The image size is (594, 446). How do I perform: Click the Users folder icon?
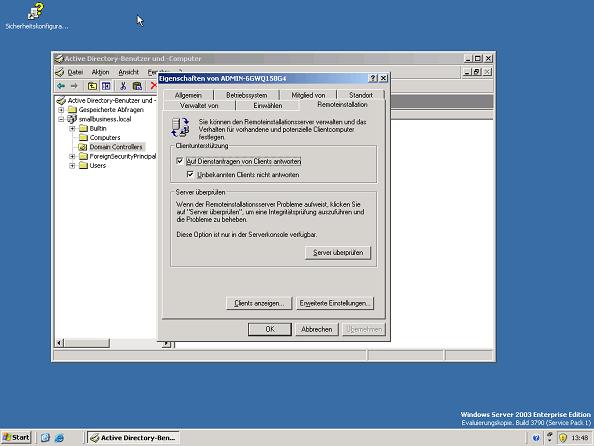pyautogui.click(x=83, y=166)
